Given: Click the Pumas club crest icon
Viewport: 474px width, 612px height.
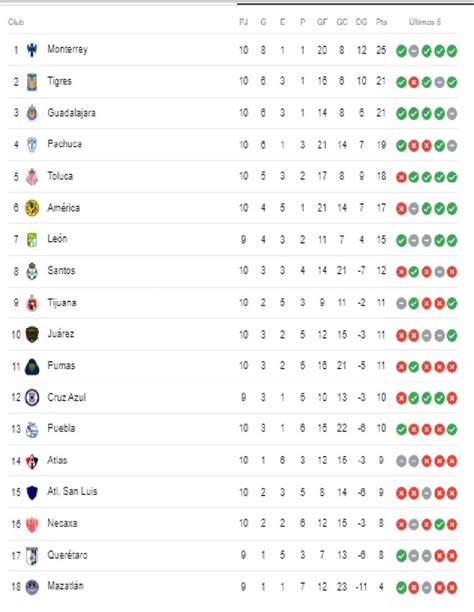Looking at the screenshot, I should click(32, 366).
